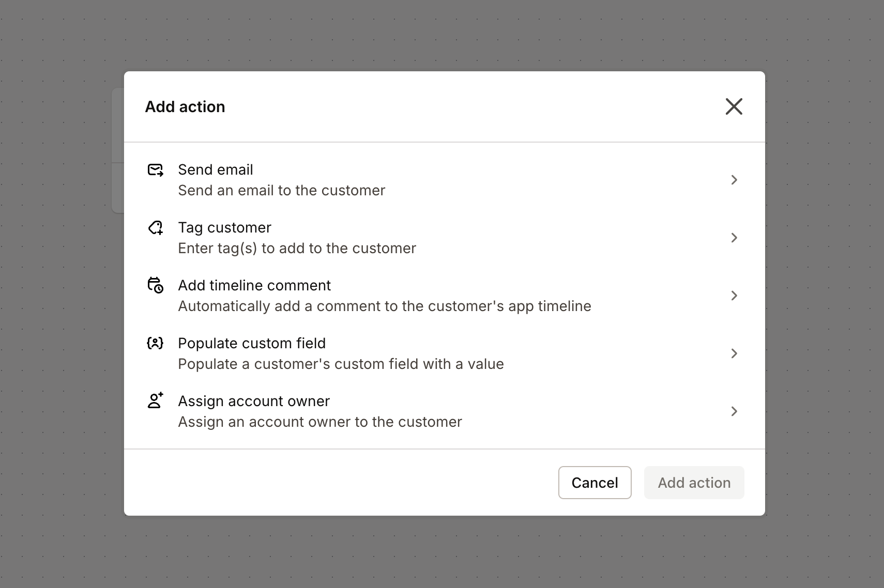The width and height of the screenshot is (884, 588).
Task: Click the Populate custom field braces icon
Action: tap(155, 344)
